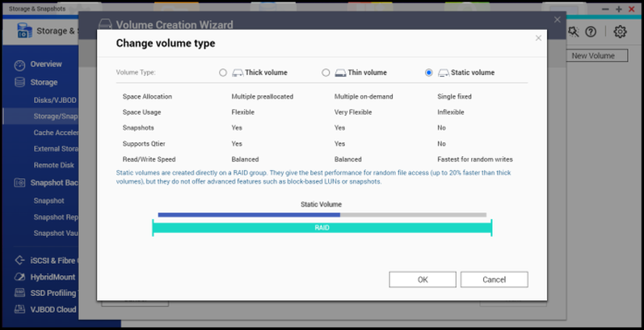Click the 'Single fixed' cell

click(x=454, y=96)
